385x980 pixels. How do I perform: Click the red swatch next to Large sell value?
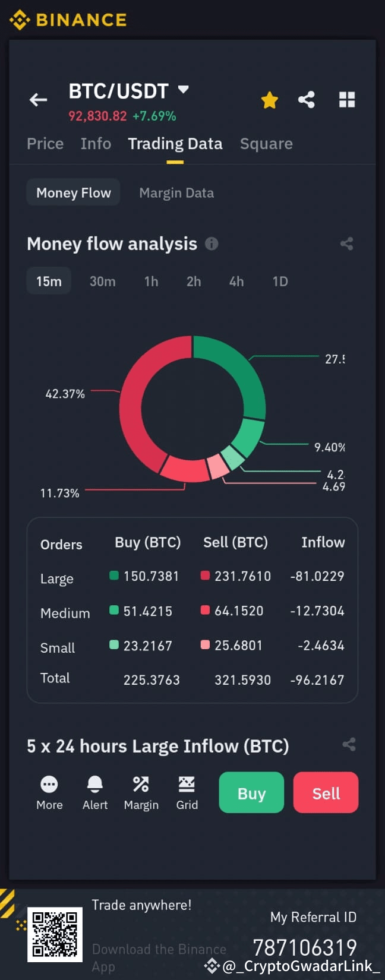coord(205,576)
